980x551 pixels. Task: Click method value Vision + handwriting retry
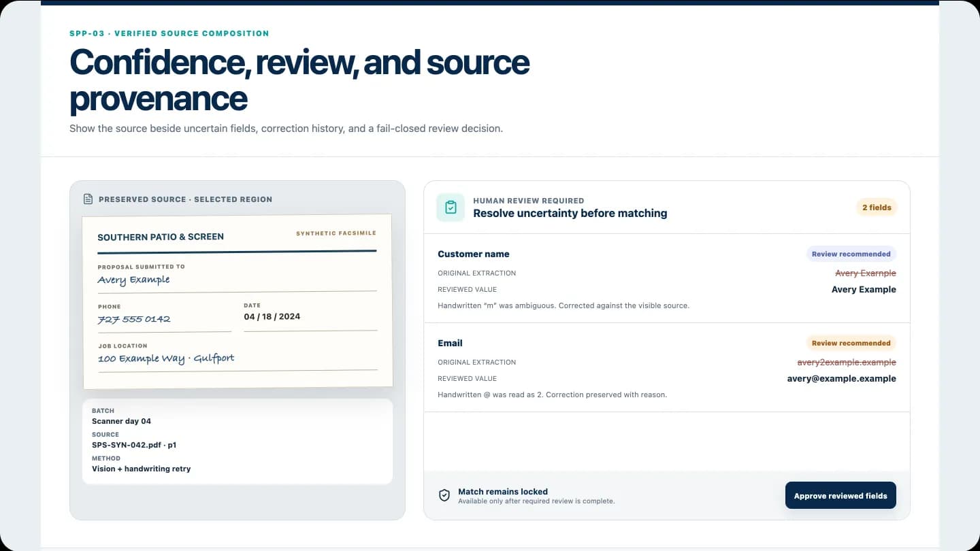point(142,469)
